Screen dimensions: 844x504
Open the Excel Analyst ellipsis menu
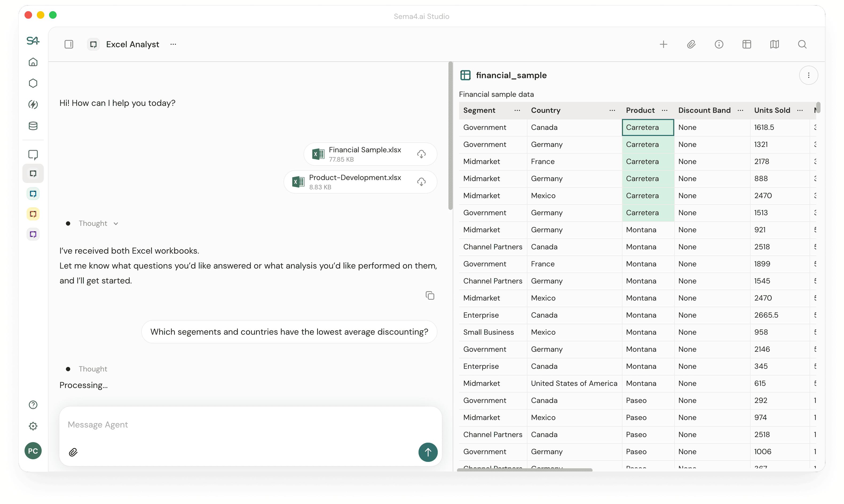click(173, 45)
